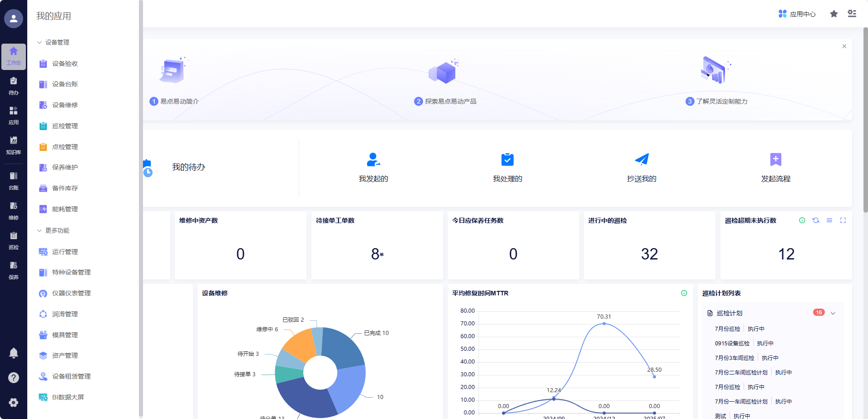The image size is (868, 419).
Task: Click info icon on 平均修复时间MTTR chart
Action: pos(684,293)
